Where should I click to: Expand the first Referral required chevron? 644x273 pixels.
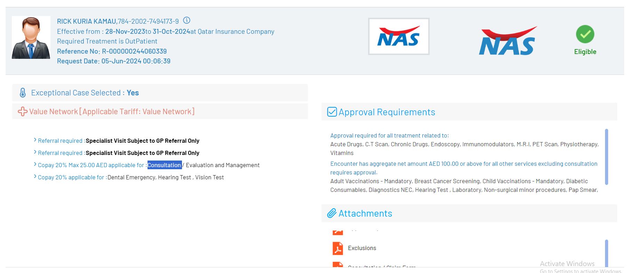pos(35,140)
